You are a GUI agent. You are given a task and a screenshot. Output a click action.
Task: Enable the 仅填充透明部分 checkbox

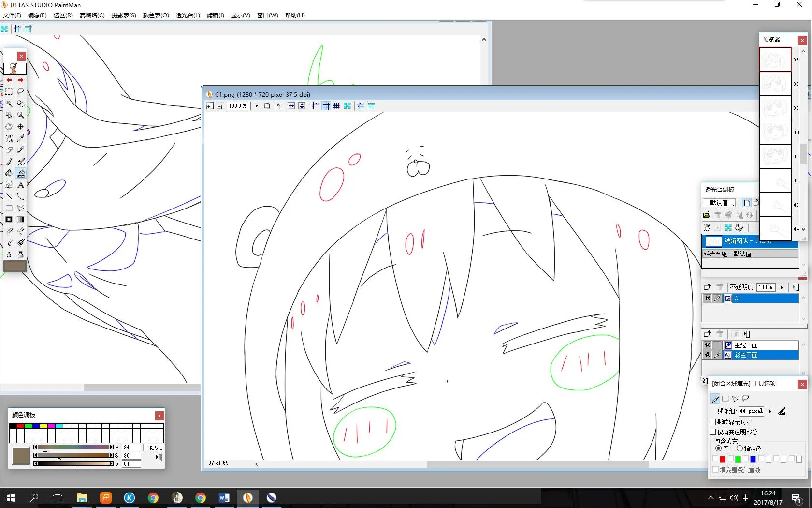[x=712, y=432]
